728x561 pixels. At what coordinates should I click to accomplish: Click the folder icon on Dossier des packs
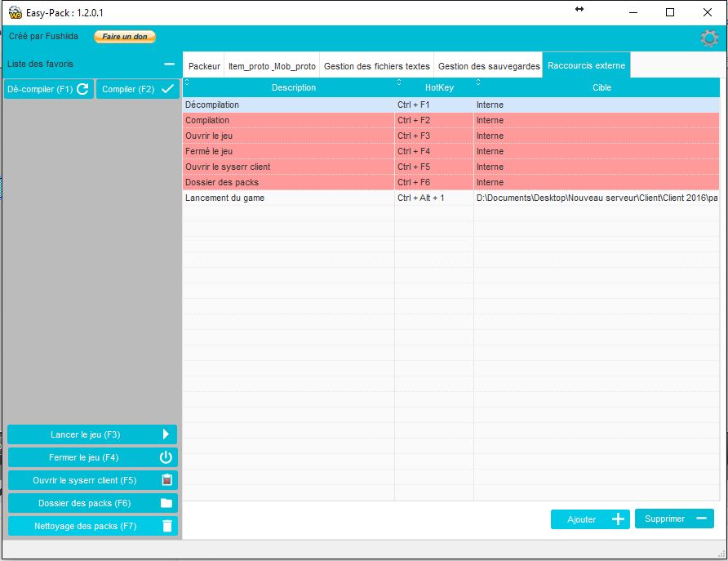(x=166, y=503)
